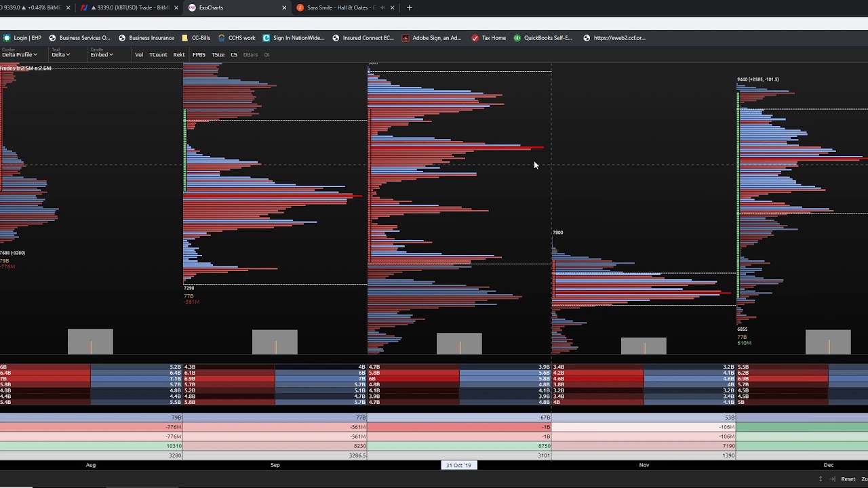868x488 pixels.
Task: Click November's 53B volume summary cell
Action: coord(644,418)
